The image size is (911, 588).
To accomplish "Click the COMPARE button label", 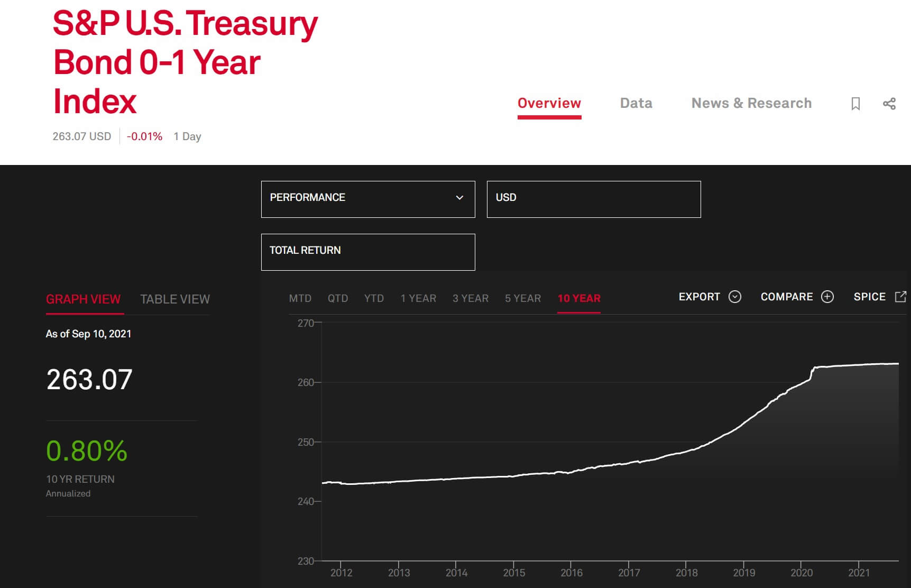I will point(787,297).
